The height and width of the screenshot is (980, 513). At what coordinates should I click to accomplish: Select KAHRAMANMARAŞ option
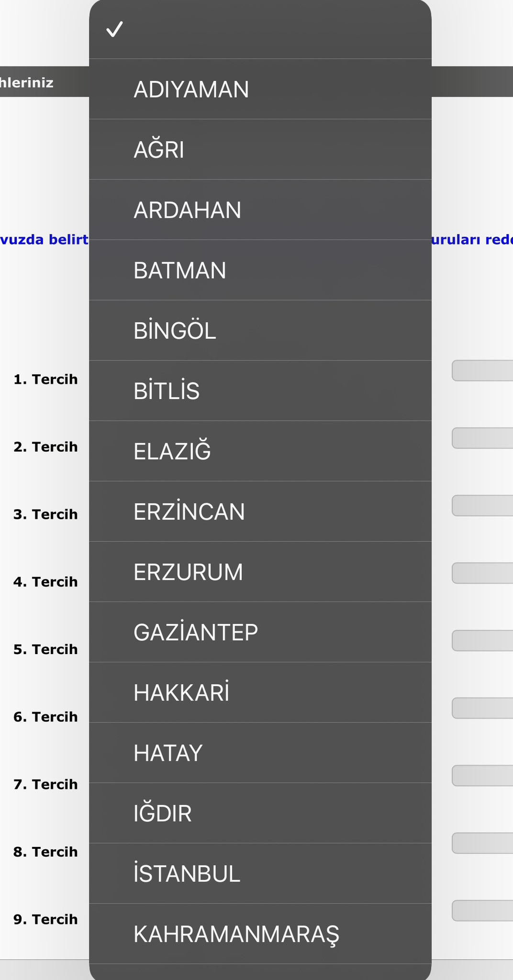[260, 934]
